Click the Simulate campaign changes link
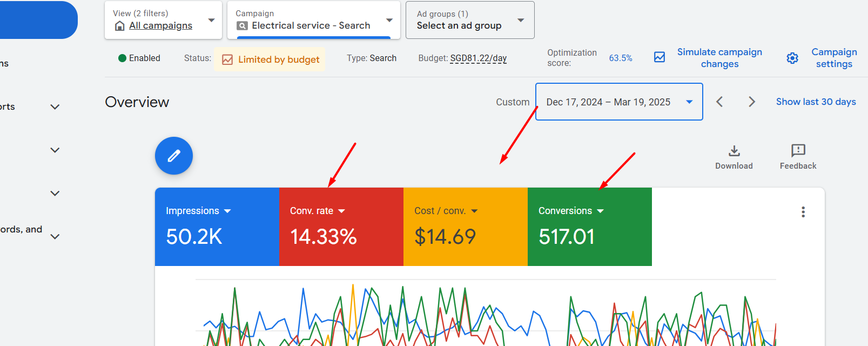The width and height of the screenshot is (868, 346). pos(719,58)
